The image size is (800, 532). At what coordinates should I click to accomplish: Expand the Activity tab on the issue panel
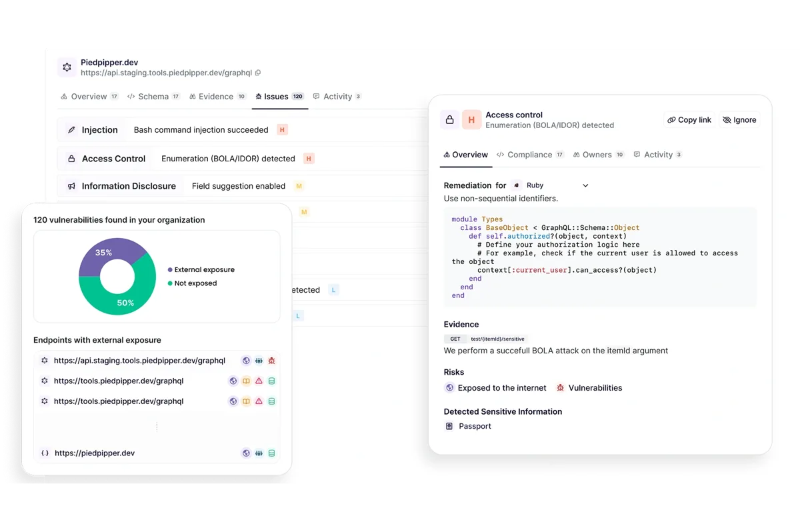[x=658, y=155]
